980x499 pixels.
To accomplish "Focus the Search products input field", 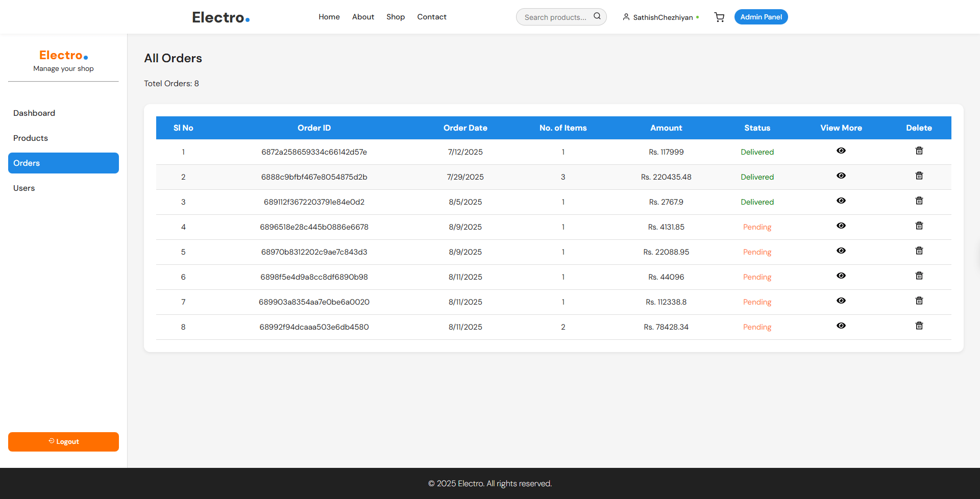I will tap(555, 17).
